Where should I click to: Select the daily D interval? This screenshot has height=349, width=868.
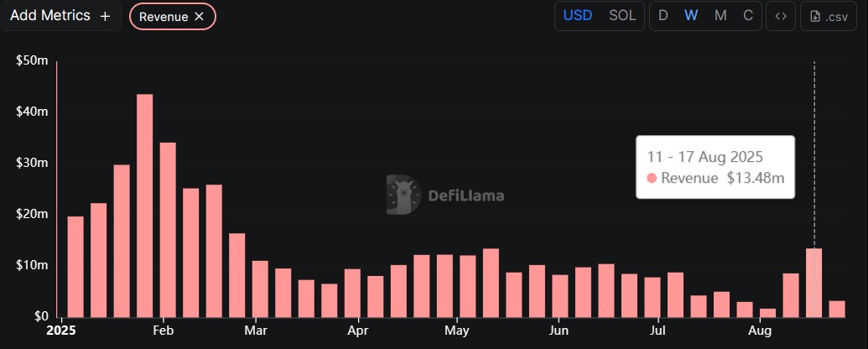(663, 16)
